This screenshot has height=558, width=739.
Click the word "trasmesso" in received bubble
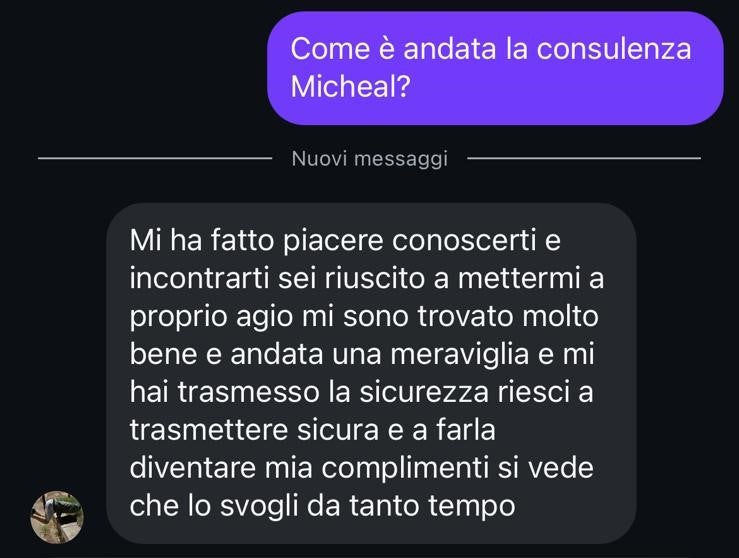pyautogui.click(x=248, y=392)
